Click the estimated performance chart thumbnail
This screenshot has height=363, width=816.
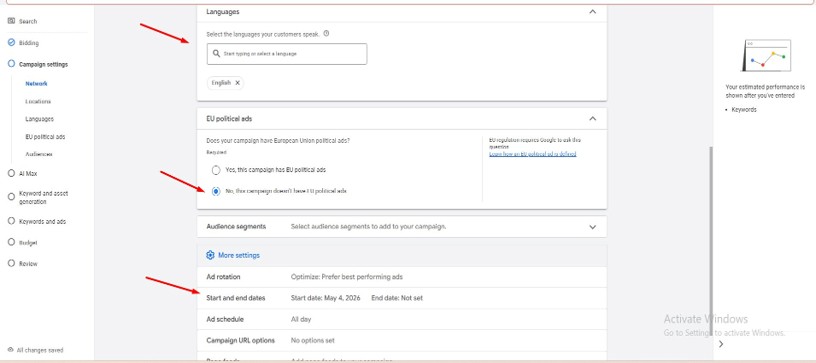pos(766,56)
